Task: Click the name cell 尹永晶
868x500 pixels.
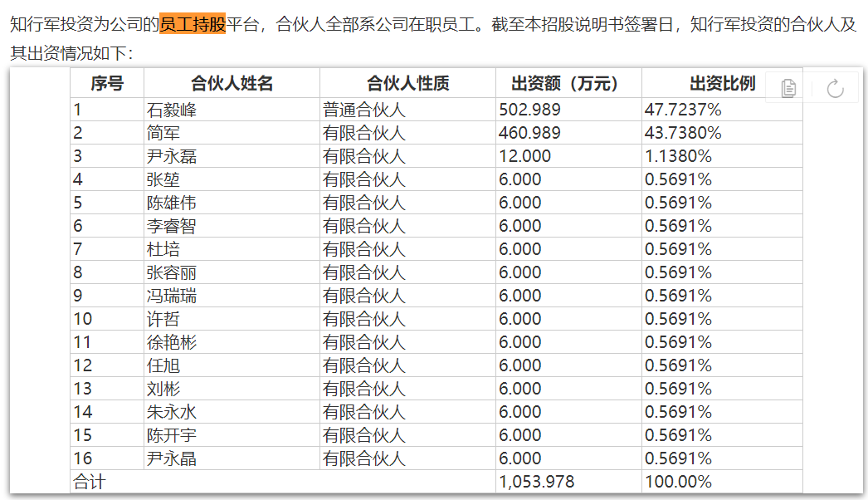Action: pyautogui.click(x=232, y=459)
